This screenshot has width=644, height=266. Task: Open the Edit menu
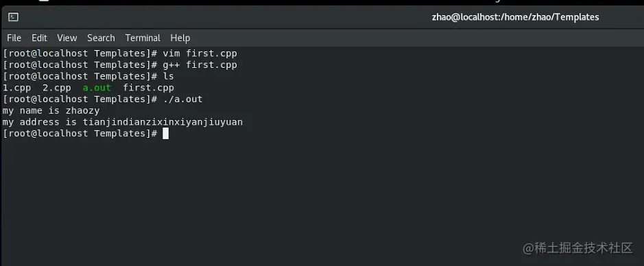tap(39, 38)
